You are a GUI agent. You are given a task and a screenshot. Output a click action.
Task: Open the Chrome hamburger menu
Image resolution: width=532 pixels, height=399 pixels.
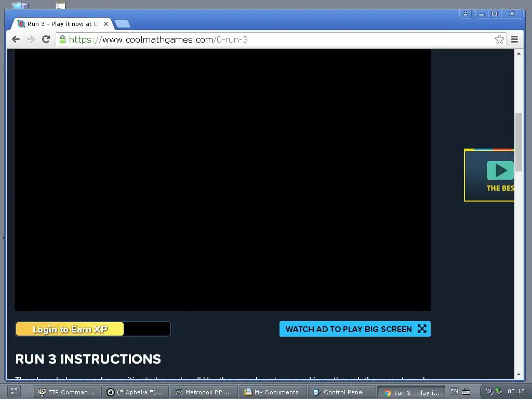coord(514,39)
